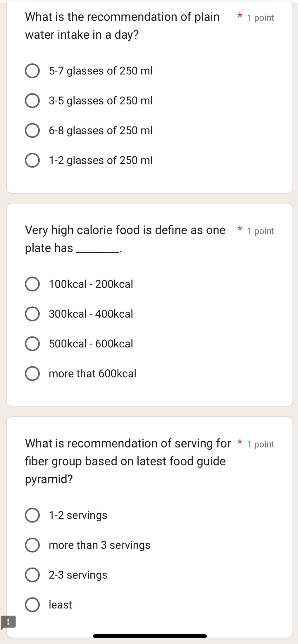Pick the 2-3 servings answer
Viewport: 298px width, 644px height.
pyautogui.click(x=32, y=575)
